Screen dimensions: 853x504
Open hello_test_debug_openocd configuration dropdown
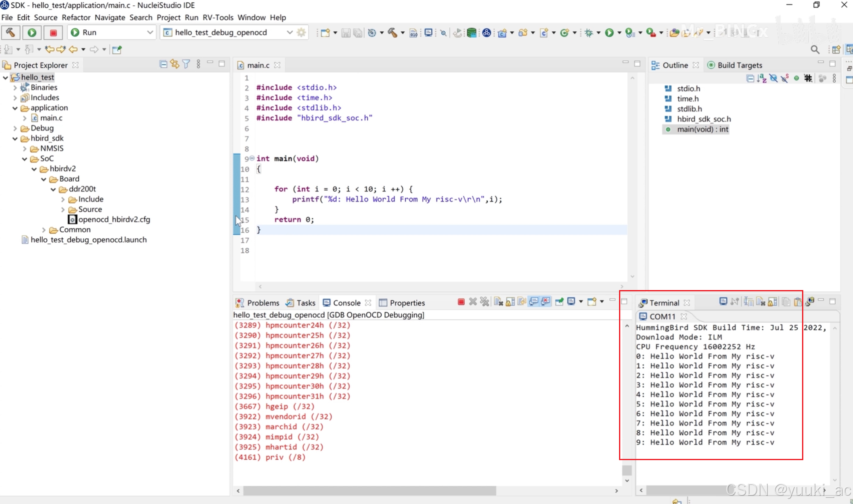(289, 32)
